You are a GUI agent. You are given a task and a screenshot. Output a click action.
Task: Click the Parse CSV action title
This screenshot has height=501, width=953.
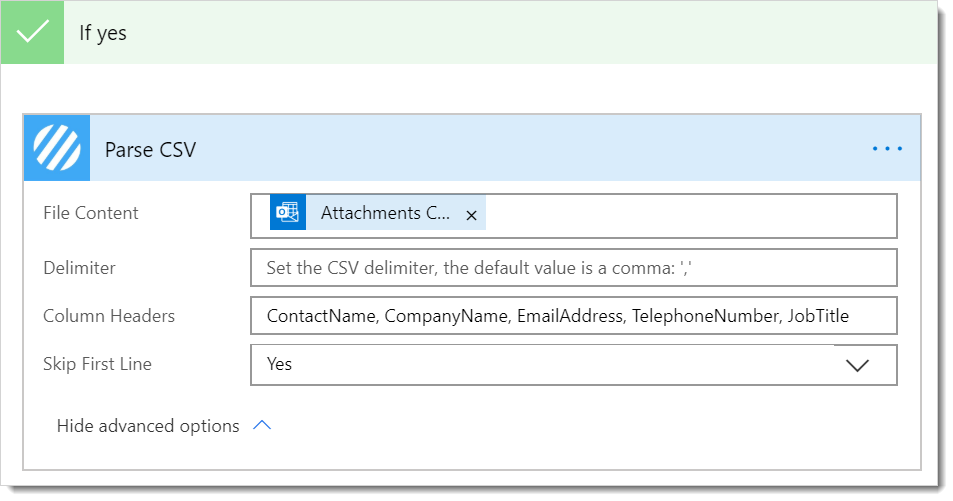click(x=150, y=150)
